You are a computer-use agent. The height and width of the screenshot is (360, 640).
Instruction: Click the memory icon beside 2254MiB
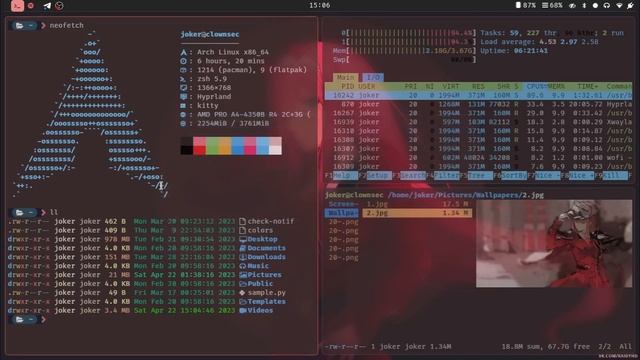click(184, 124)
